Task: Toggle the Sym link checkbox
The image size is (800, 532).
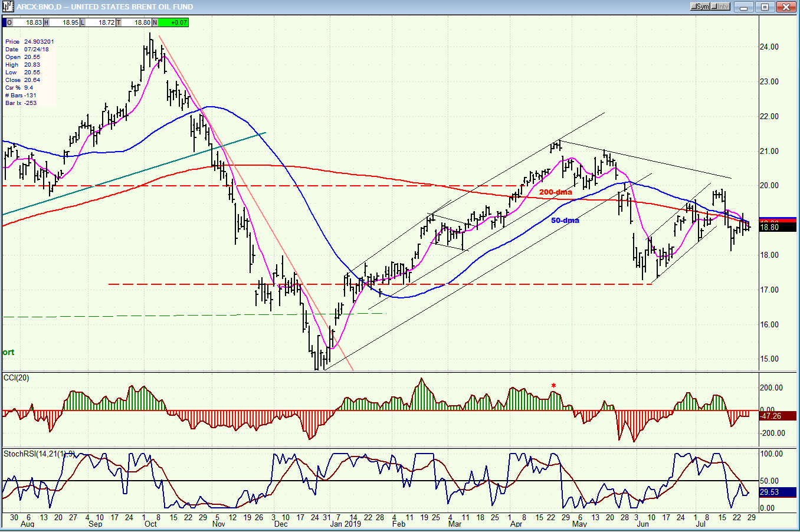Action: (x=700, y=6)
